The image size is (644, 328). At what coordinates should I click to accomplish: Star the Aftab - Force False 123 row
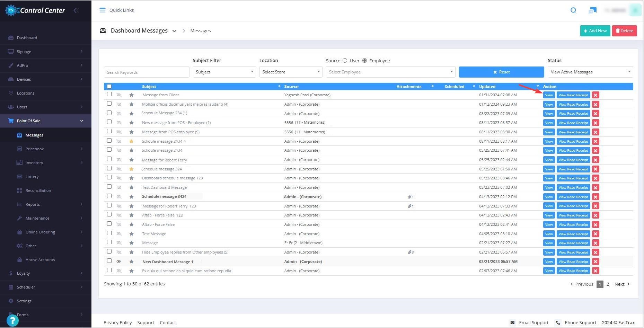click(x=131, y=215)
